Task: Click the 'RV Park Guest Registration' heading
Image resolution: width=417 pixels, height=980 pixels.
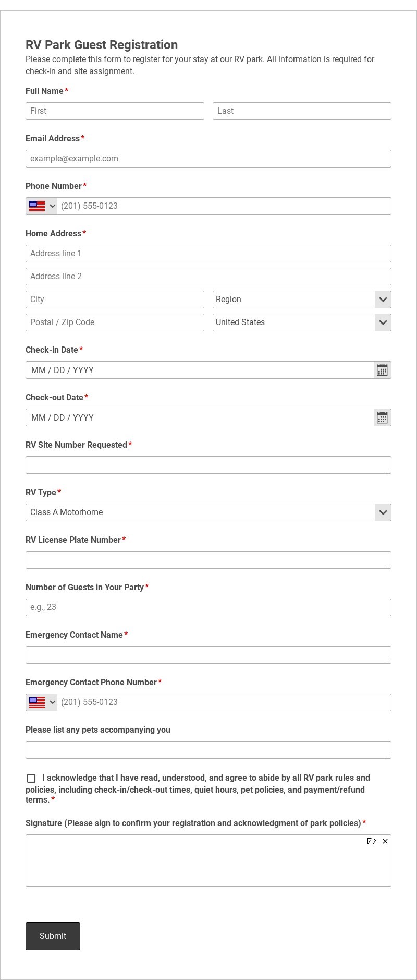Action: click(102, 45)
